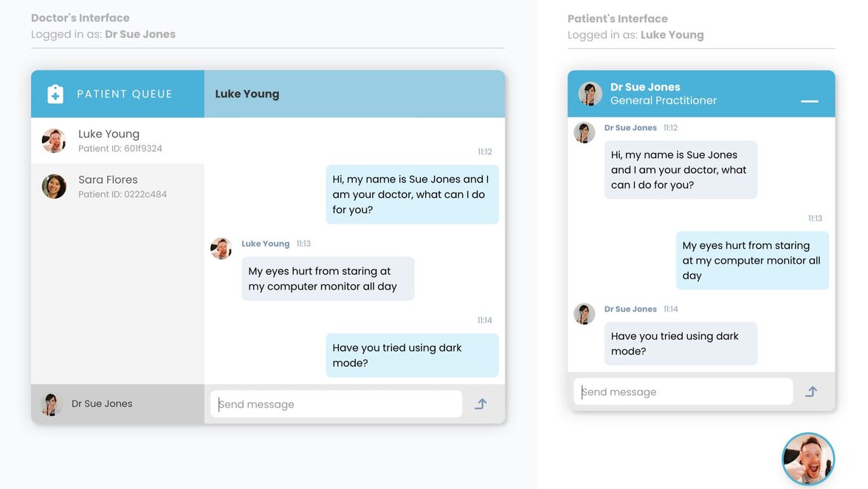Viewport: 868px width, 489px height.
Task: Minimize the patient's chat window
Action: coord(810,101)
